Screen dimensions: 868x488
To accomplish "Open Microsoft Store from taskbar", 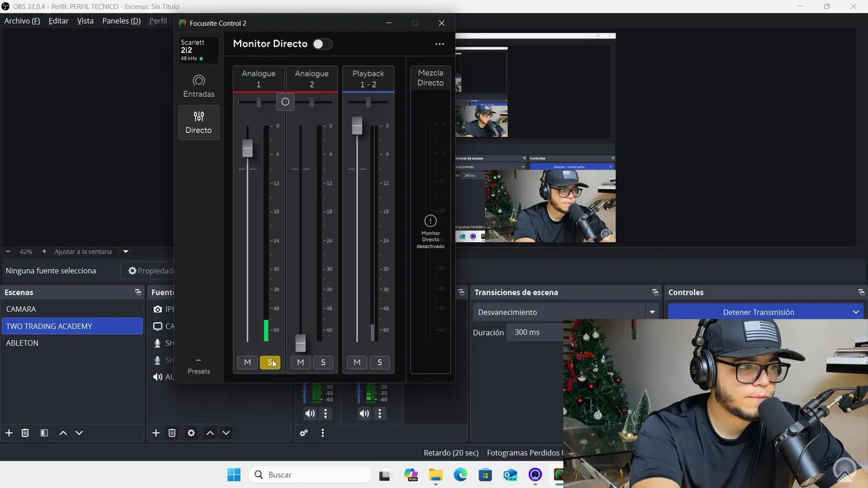I will (x=486, y=475).
